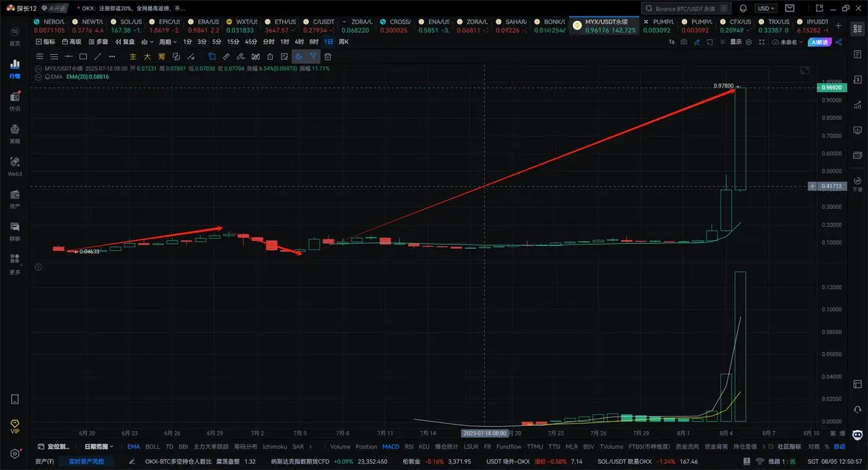
Task: Delete drawings with the trash can icon
Action: click(328, 56)
